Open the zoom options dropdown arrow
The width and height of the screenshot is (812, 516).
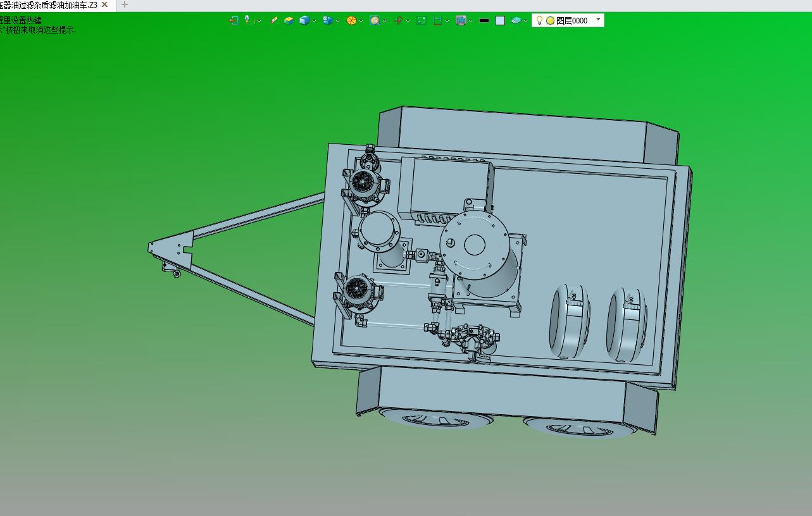[x=384, y=21]
